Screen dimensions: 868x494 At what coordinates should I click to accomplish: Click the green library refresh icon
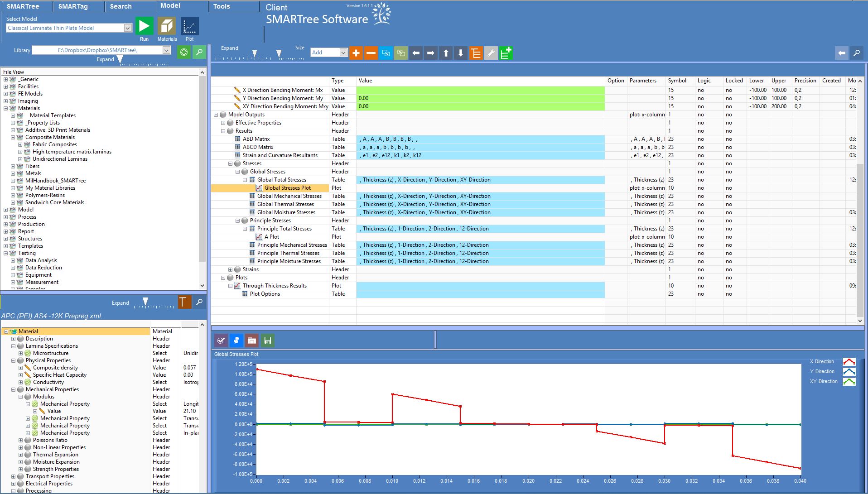pyautogui.click(x=184, y=52)
